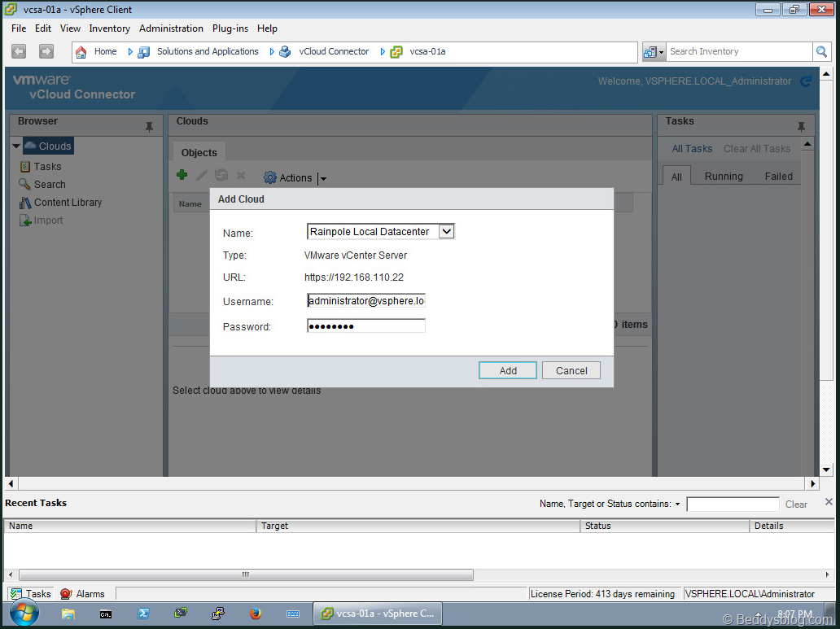The height and width of the screenshot is (629, 840).
Task: Select the Running tasks tab
Action: click(x=724, y=177)
